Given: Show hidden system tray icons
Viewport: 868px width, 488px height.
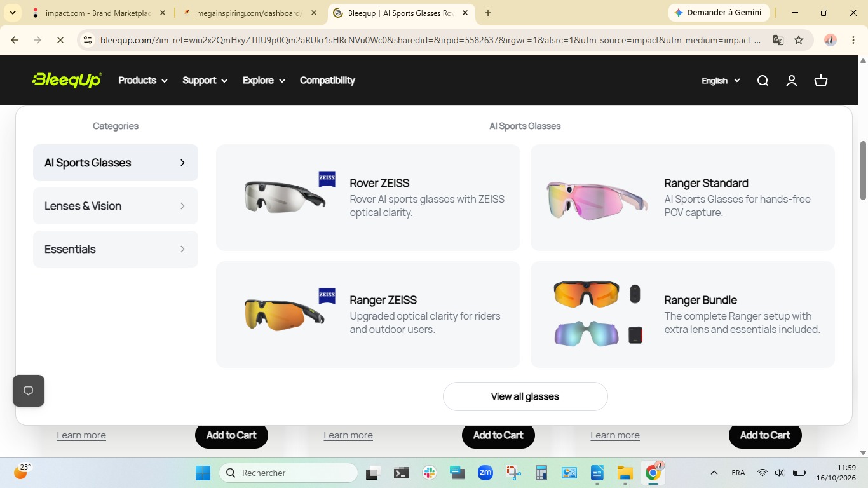Looking at the screenshot, I should click(x=714, y=473).
